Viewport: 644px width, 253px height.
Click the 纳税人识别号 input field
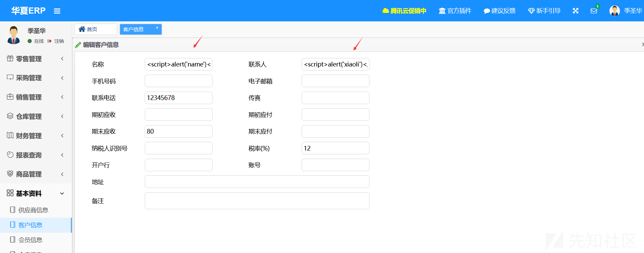(x=179, y=148)
